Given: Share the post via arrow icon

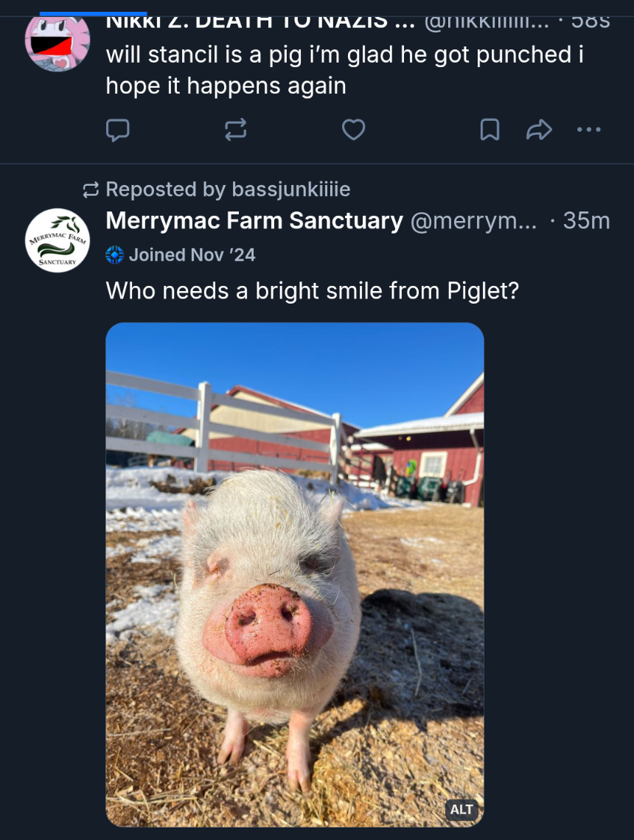Looking at the screenshot, I should 539,130.
